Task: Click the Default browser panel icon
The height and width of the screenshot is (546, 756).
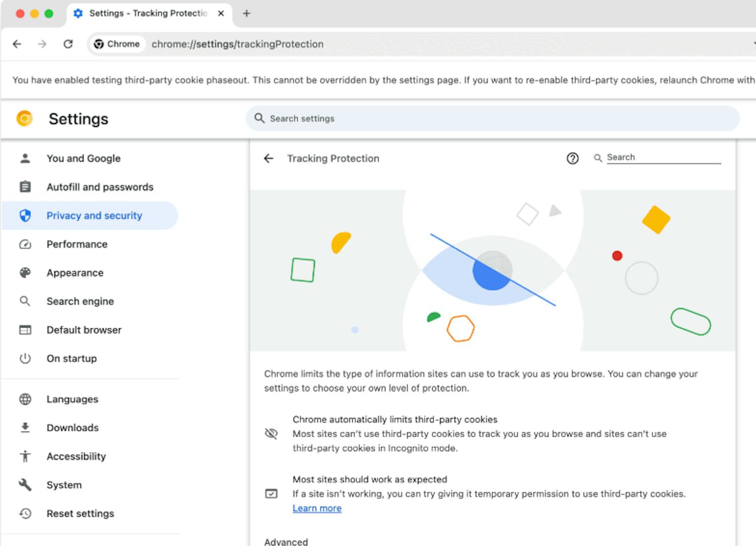Action: point(25,330)
